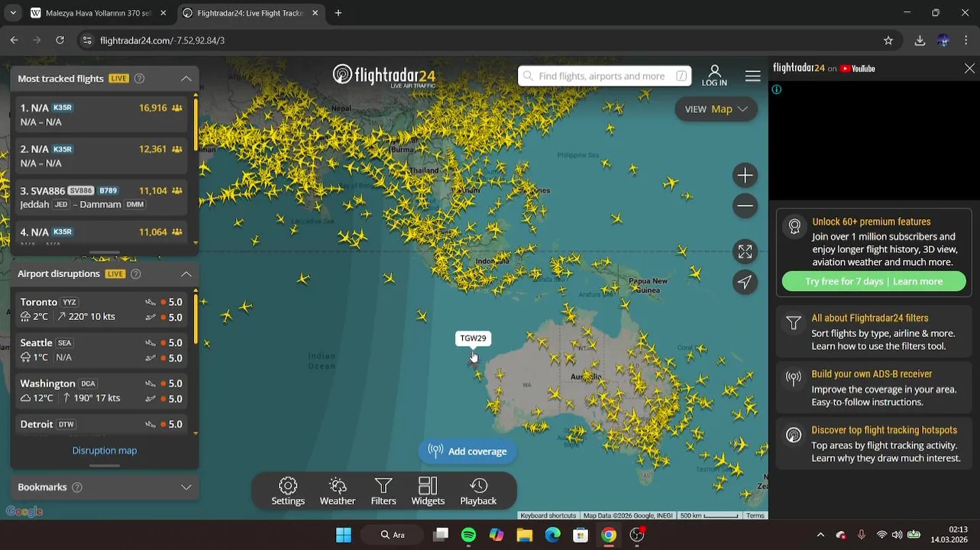This screenshot has width=980, height=550.
Task: Open the Weather layer tool
Action: [x=338, y=491]
